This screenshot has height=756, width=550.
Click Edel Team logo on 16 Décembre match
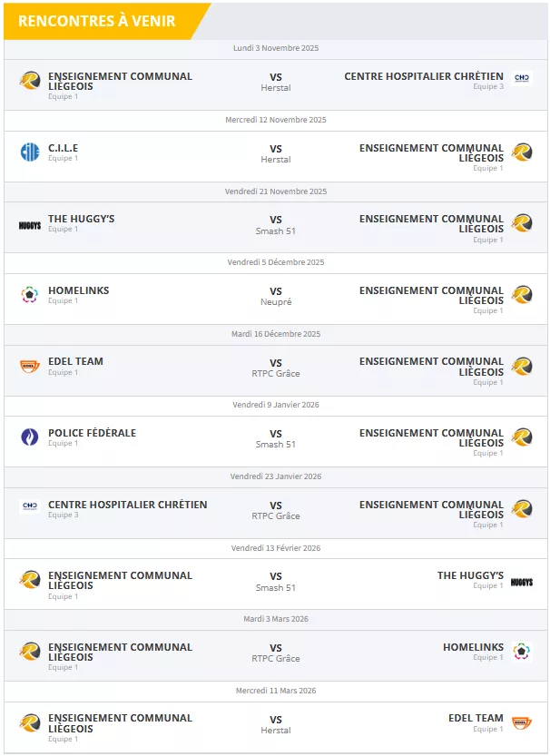click(30, 366)
